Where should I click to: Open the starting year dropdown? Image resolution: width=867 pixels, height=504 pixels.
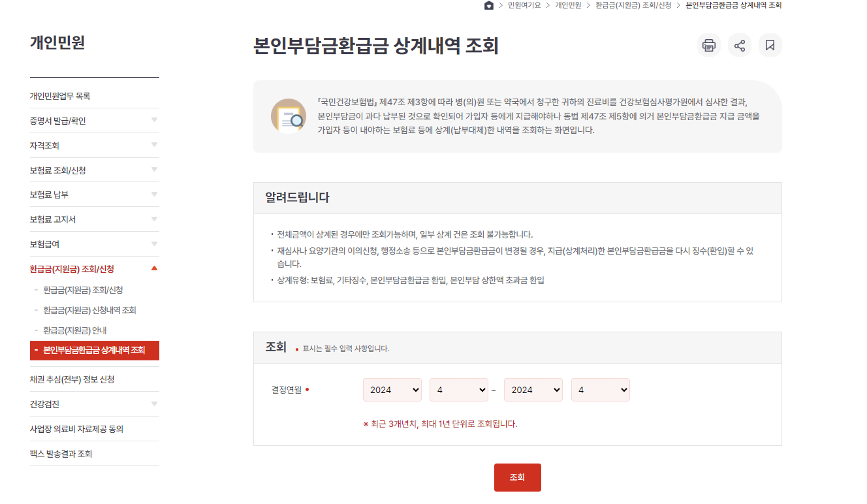392,389
